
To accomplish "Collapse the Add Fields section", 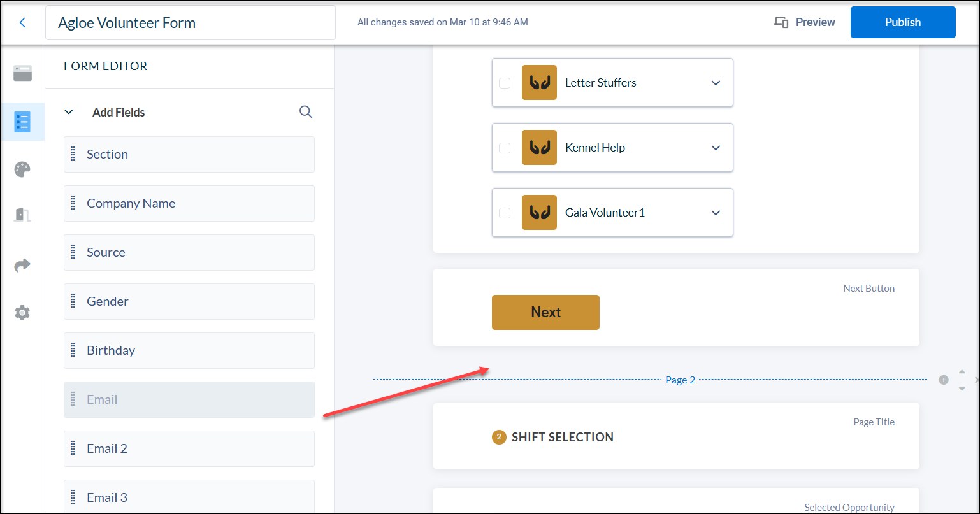I will (x=69, y=112).
